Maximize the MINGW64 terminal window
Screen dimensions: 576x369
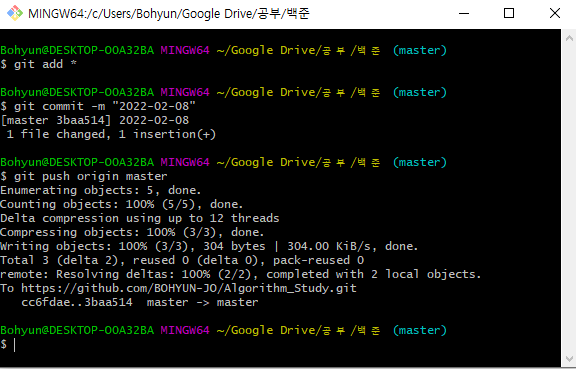509,14
